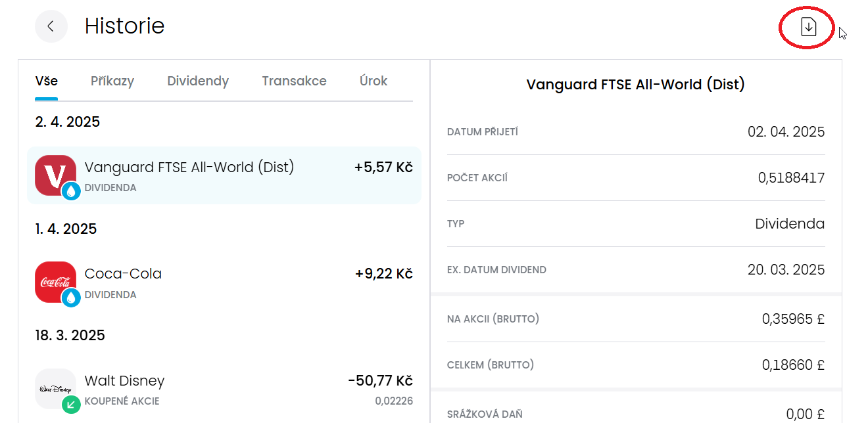
Task: Click the -50,77 Kč Disney amount
Action: [380, 381]
